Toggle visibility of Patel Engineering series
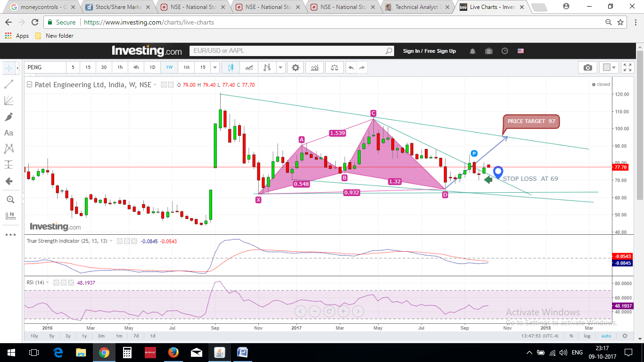 [x=164, y=85]
